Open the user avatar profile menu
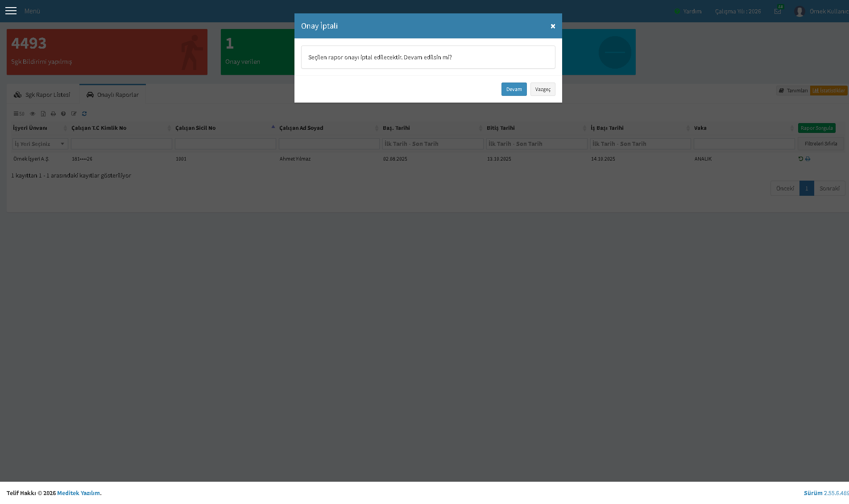Viewport: 849px width, 504px height. [x=799, y=11]
